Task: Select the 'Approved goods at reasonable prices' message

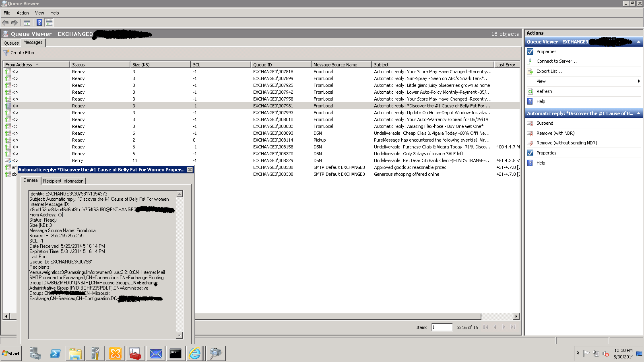Action: pyautogui.click(x=410, y=167)
